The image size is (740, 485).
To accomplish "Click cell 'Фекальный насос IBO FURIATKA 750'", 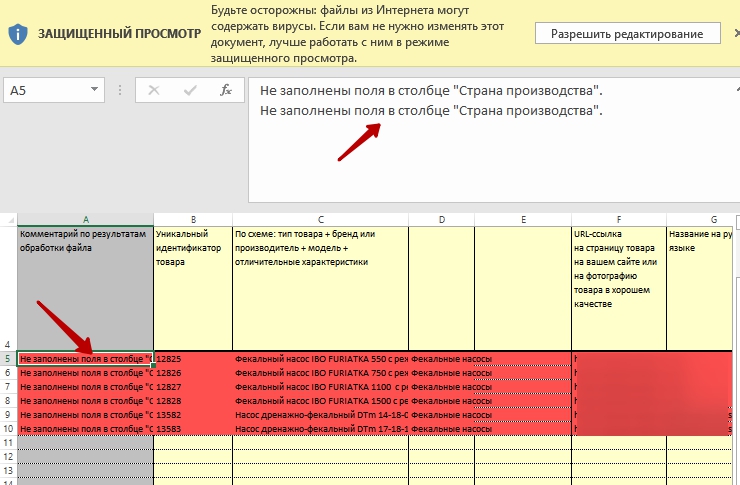I will [x=320, y=373].
